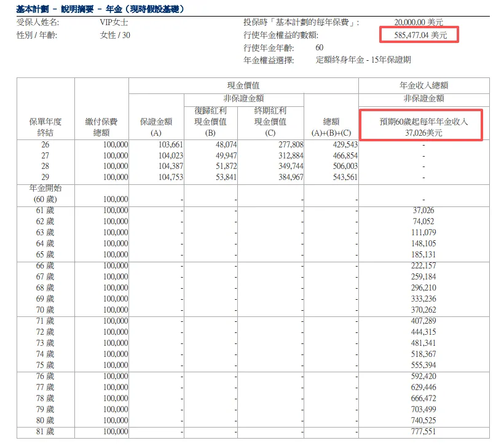
Task: Click the 現金價值 column group header
Action: (243, 85)
